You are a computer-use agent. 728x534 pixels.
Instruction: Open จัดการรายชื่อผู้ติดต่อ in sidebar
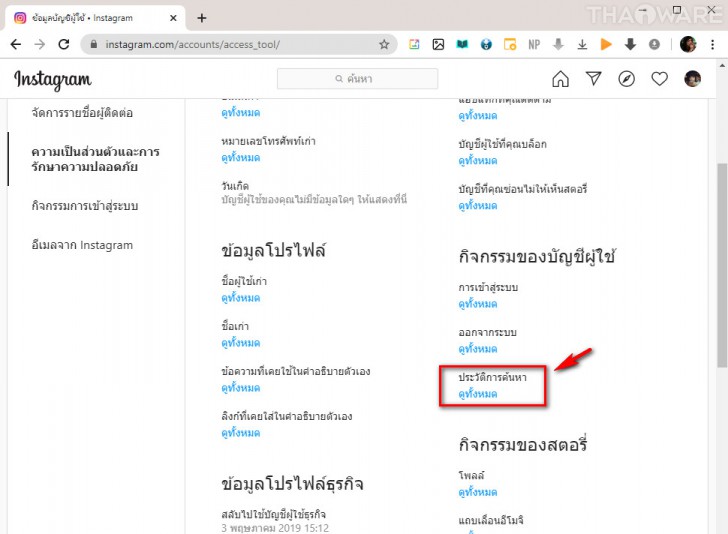[x=82, y=112]
